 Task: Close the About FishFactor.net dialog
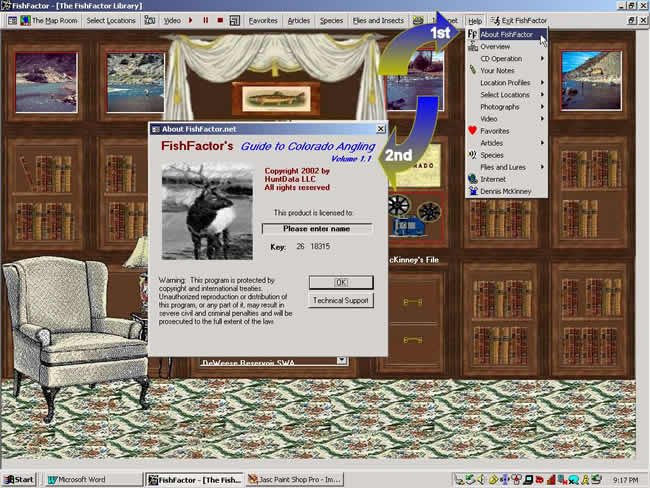[380, 129]
